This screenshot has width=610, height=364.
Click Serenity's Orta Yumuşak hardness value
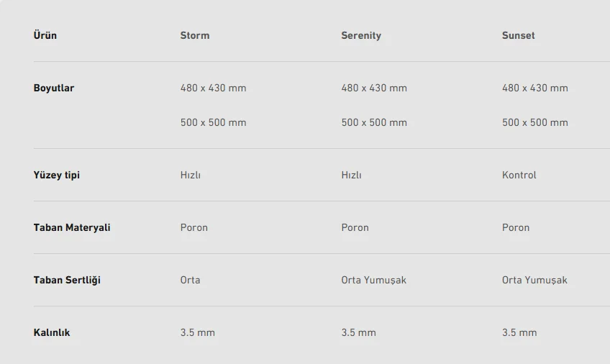374,280
